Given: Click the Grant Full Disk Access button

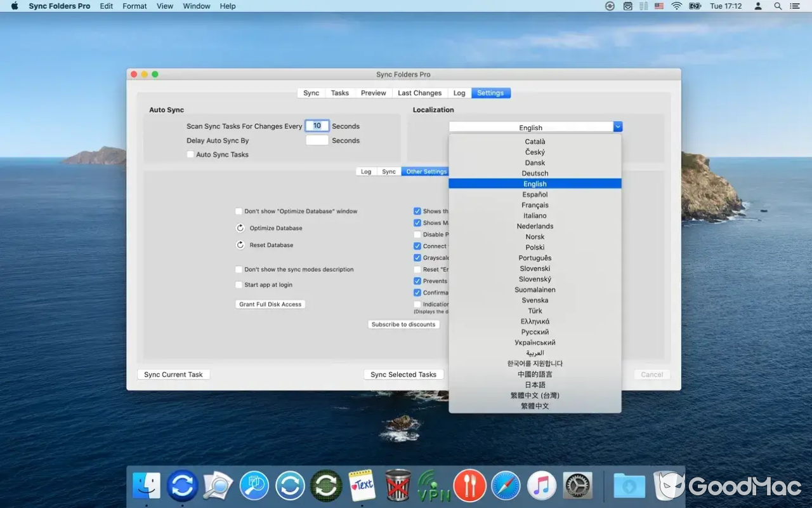Looking at the screenshot, I should click(270, 304).
